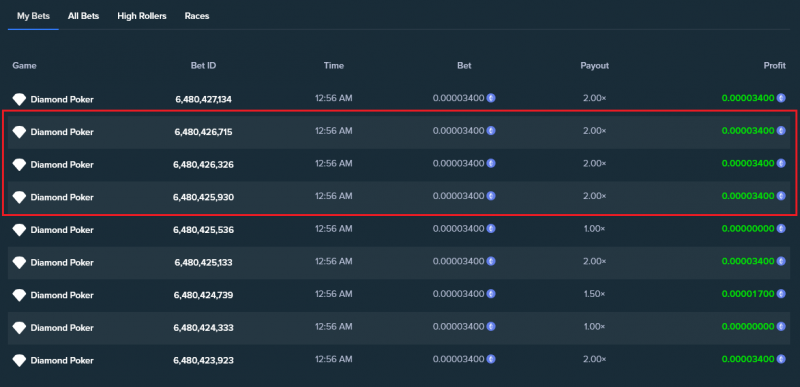Click the Game column header
Viewport: 800px width, 387px height.
[24, 65]
